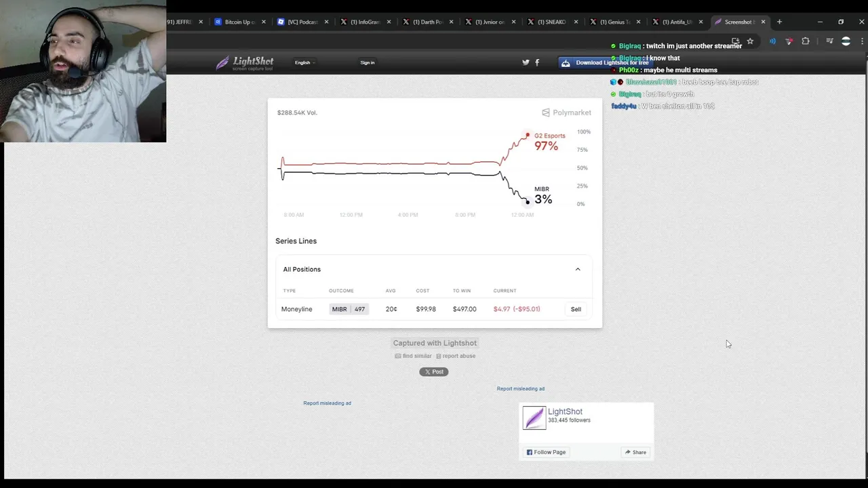
Task: Click the 20¢ average value
Action: pyautogui.click(x=391, y=309)
